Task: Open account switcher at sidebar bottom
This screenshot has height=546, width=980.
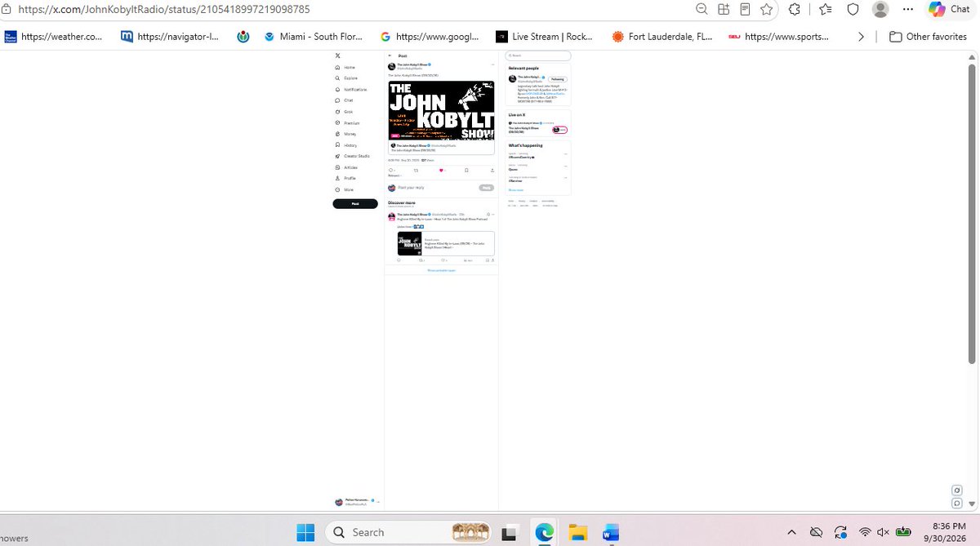Action: [357, 502]
